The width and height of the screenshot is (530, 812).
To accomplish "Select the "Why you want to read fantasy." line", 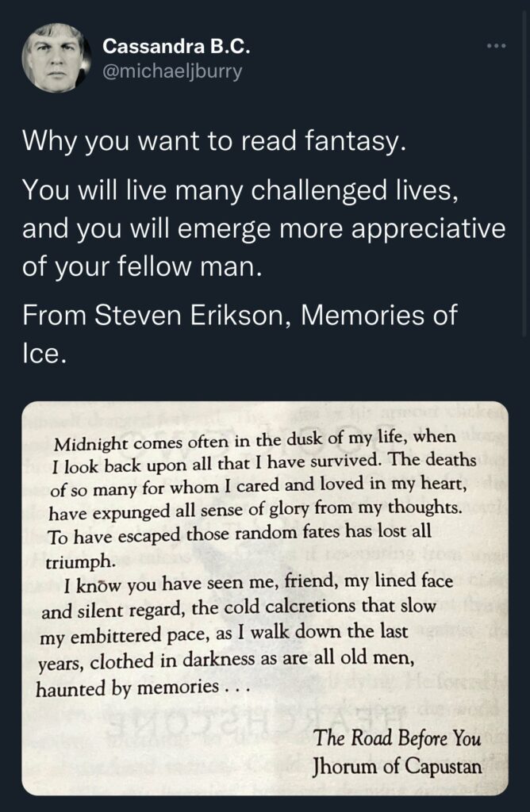I will tap(213, 141).
